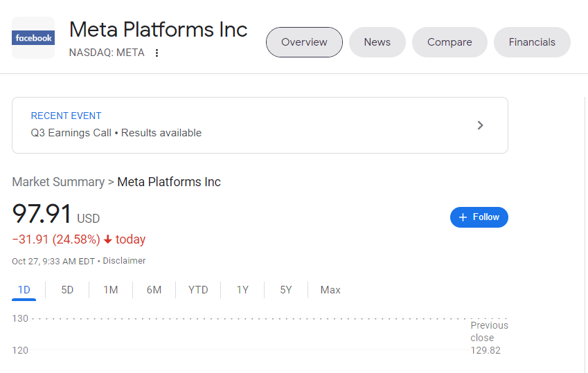The height and width of the screenshot is (373, 588).
Task: Open the Compare tab
Action: (x=449, y=42)
